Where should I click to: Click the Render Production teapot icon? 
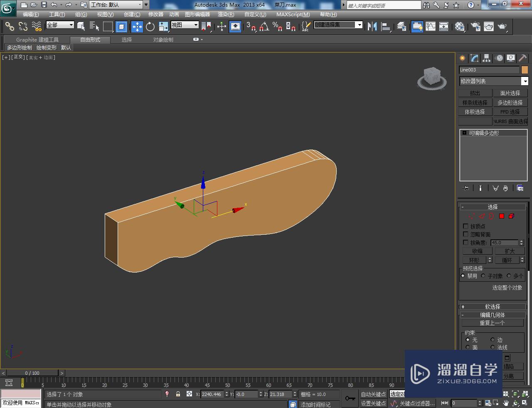point(502,27)
